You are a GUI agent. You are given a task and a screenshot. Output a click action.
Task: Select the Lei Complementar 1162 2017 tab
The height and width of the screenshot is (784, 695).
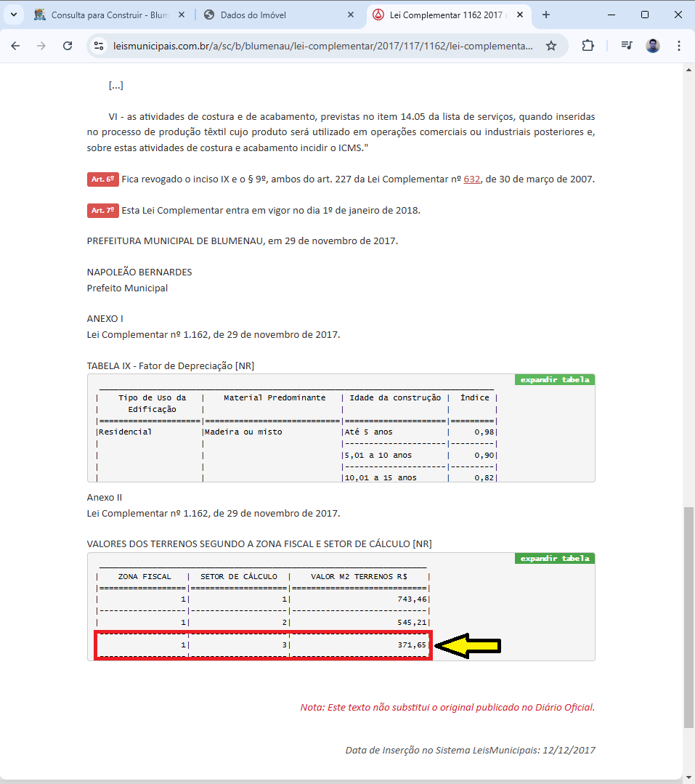click(x=443, y=14)
